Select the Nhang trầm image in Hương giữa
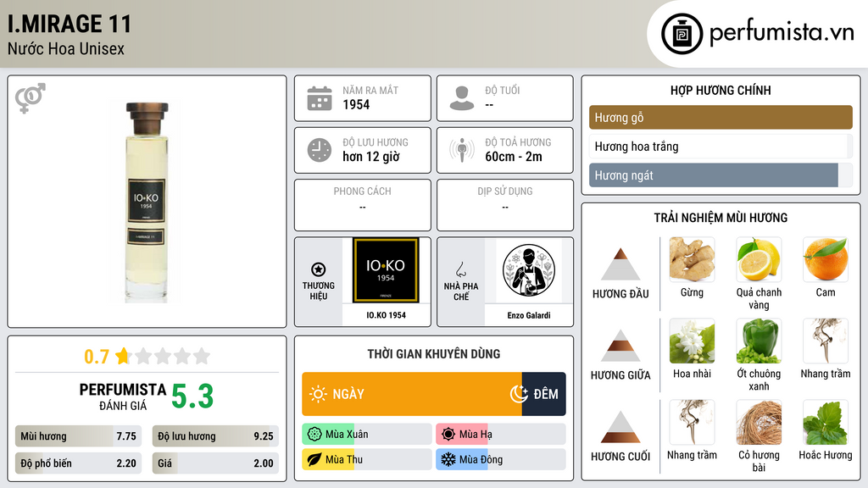 click(x=826, y=341)
